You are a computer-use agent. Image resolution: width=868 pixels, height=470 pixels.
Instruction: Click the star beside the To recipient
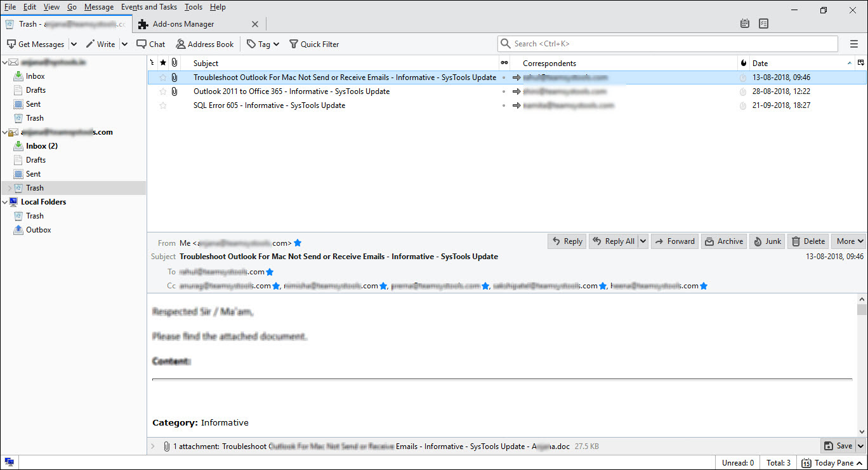pyautogui.click(x=270, y=272)
